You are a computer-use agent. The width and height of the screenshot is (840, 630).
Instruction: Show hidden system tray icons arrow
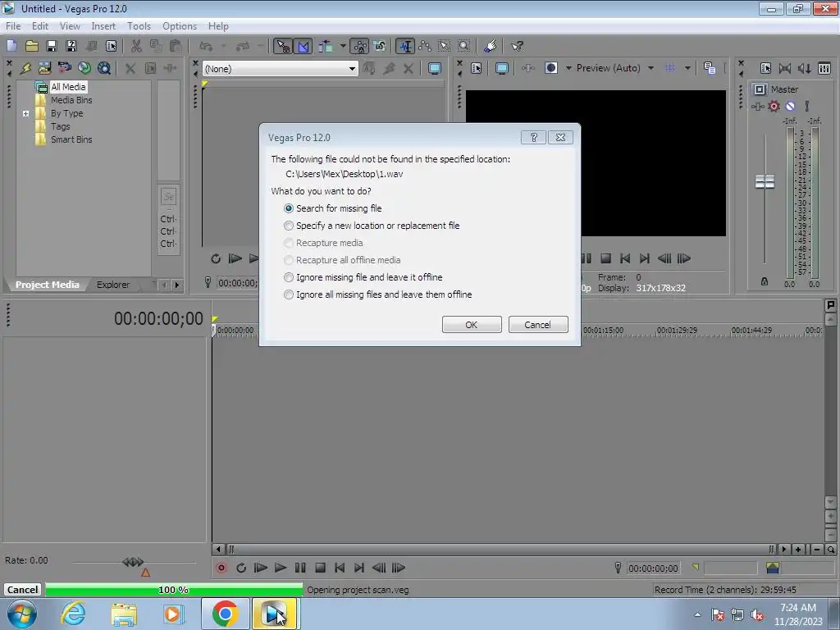tap(697, 614)
